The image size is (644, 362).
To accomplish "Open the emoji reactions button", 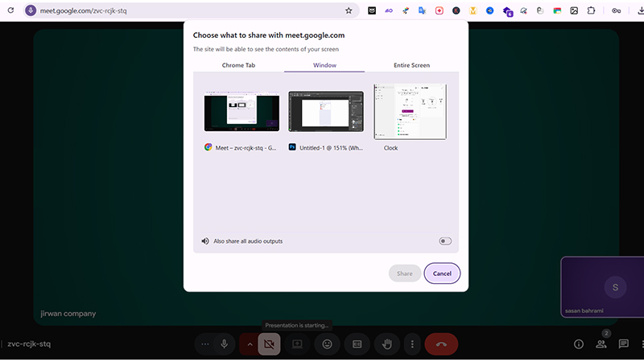I will [327, 344].
